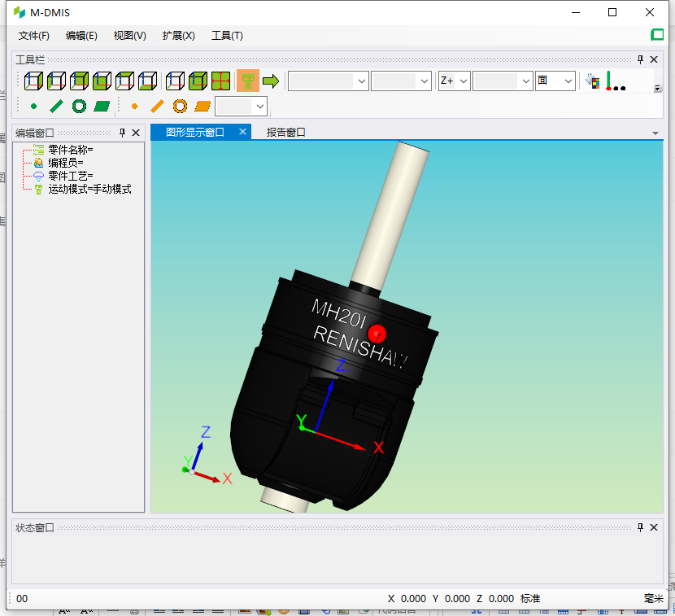
Task: Click the four-quadrant view layout icon
Action: [x=220, y=81]
